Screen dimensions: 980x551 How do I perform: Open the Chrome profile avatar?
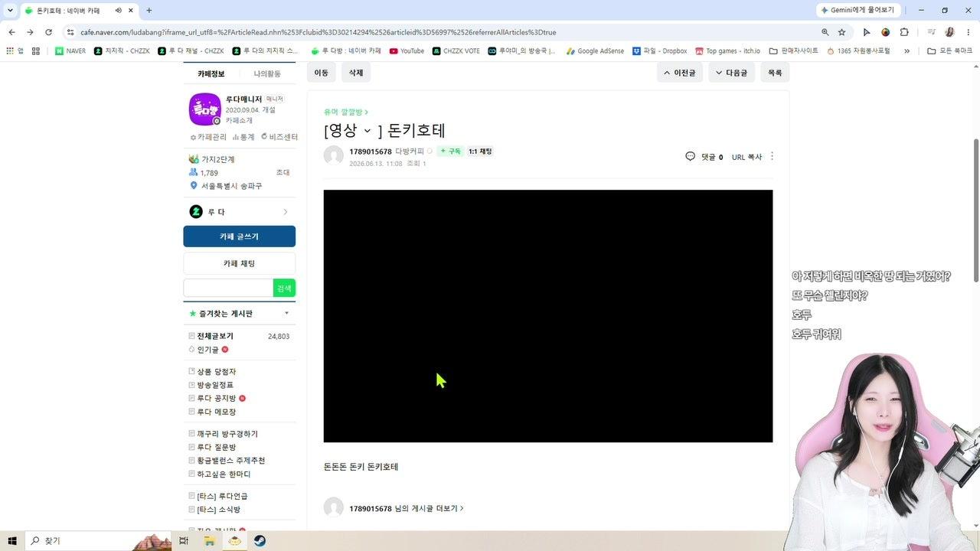point(949,32)
